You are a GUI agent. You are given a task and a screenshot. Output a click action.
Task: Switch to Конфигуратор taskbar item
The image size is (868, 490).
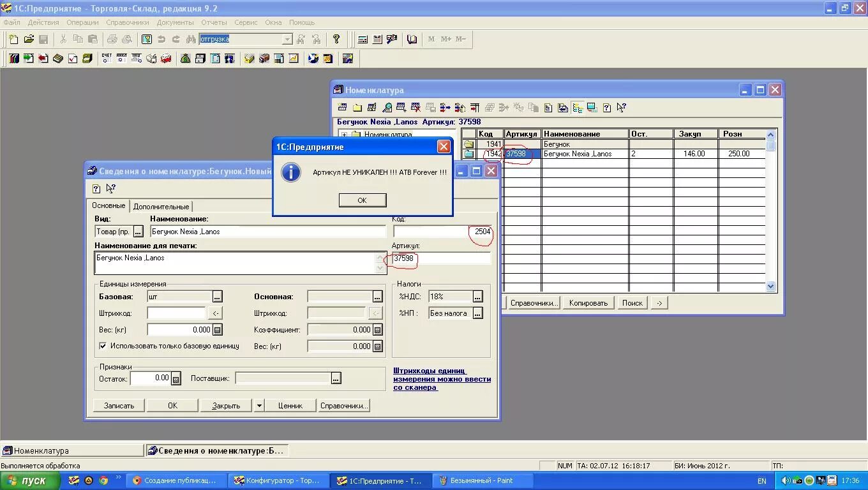[279, 480]
